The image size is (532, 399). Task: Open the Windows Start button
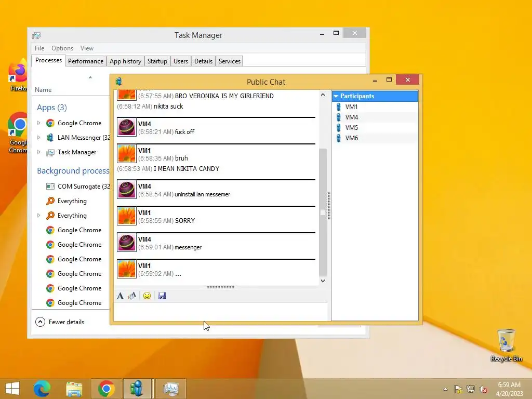(12, 389)
